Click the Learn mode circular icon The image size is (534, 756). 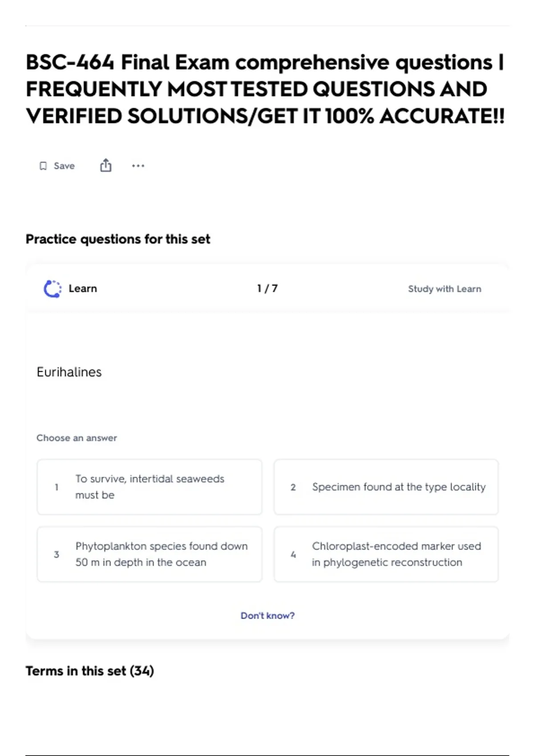[53, 289]
